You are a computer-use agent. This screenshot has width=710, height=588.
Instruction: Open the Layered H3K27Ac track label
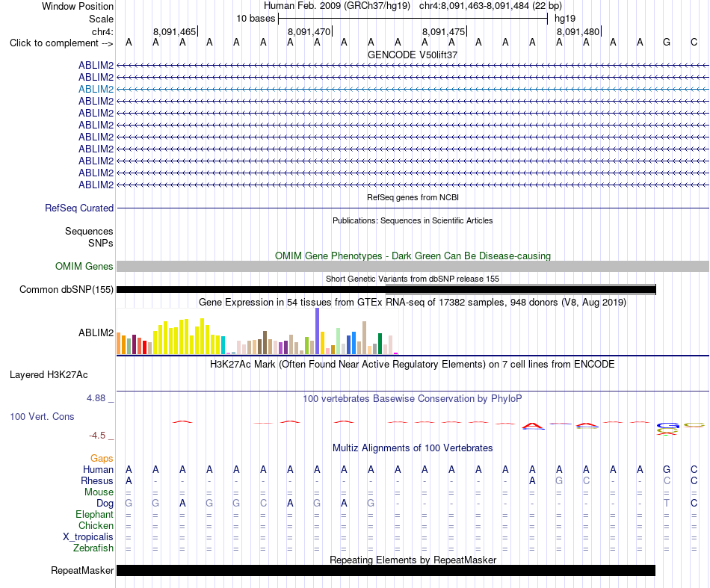click(x=49, y=375)
